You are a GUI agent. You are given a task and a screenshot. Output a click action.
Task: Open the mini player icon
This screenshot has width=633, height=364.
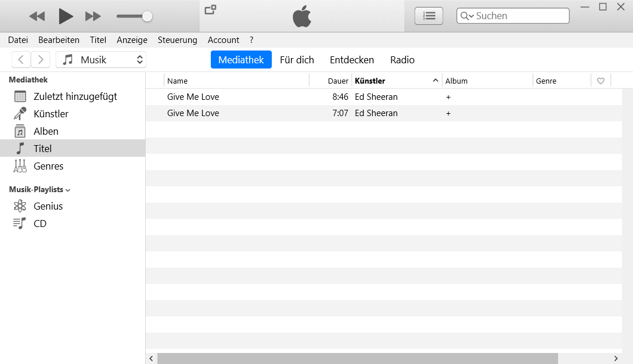(x=210, y=10)
